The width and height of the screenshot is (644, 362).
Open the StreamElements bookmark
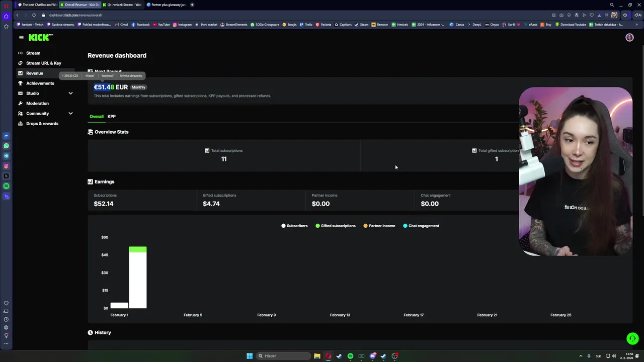tap(233, 25)
